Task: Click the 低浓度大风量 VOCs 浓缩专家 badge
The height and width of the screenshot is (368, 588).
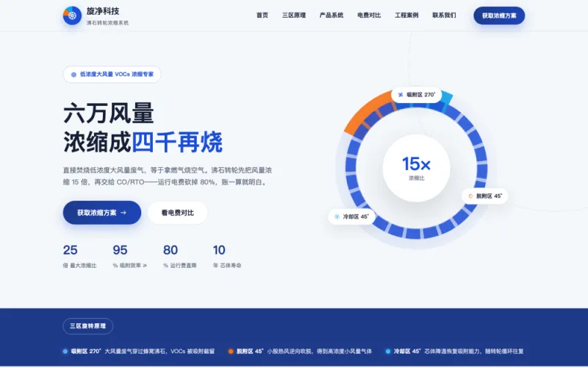Action: [x=112, y=74]
